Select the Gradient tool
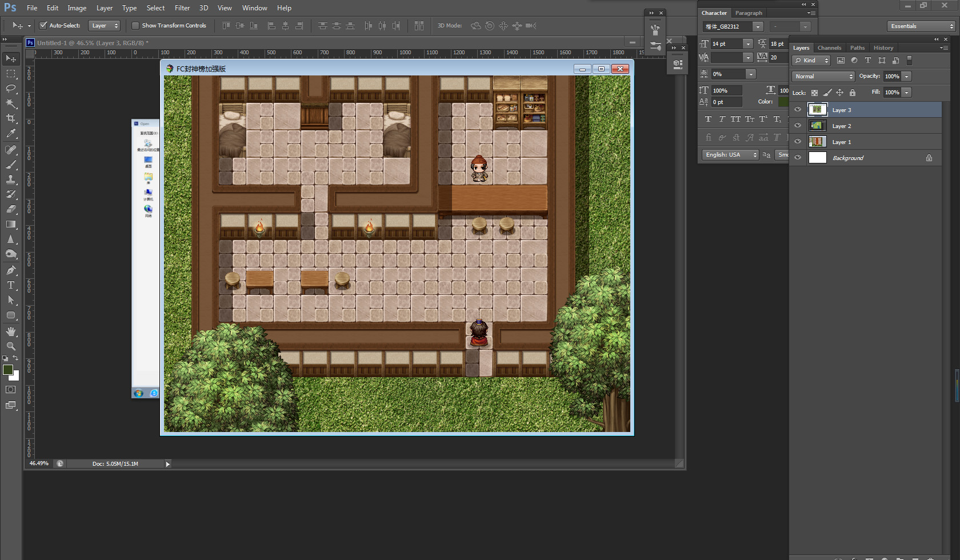Screen dimensions: 960x560 click(x=11, y=224)
